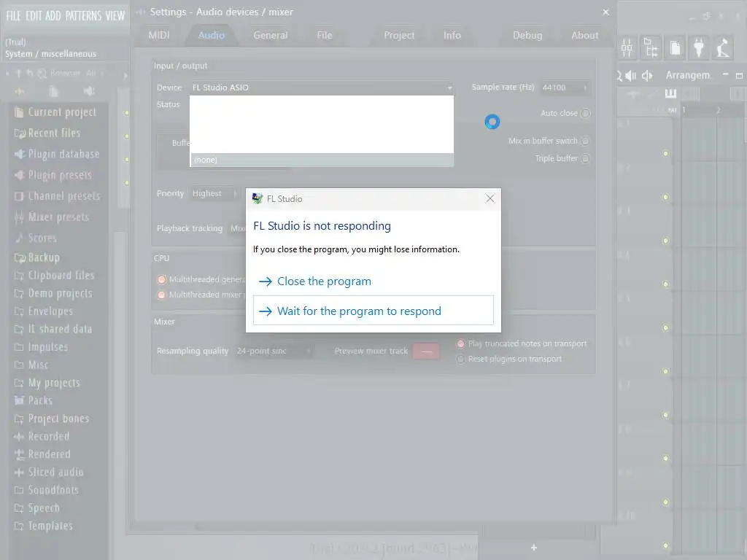Click browser files icon above list
747x560 pixels.
(53, 91)
